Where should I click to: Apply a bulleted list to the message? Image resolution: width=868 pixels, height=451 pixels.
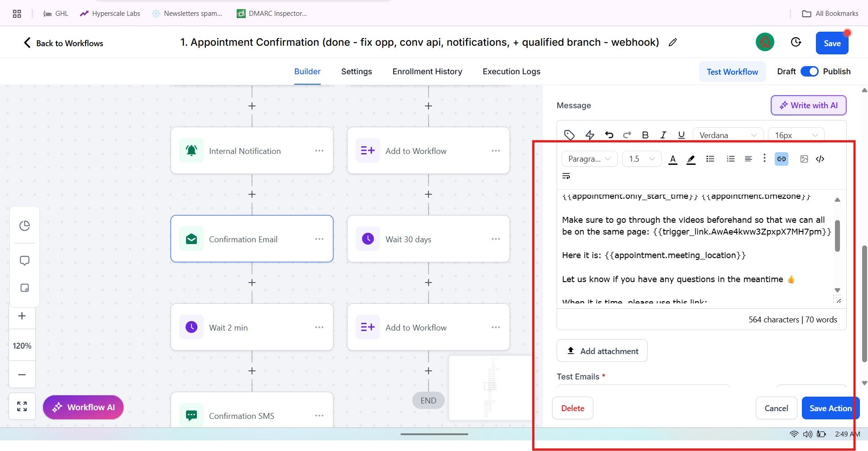(x=710, y=159)
